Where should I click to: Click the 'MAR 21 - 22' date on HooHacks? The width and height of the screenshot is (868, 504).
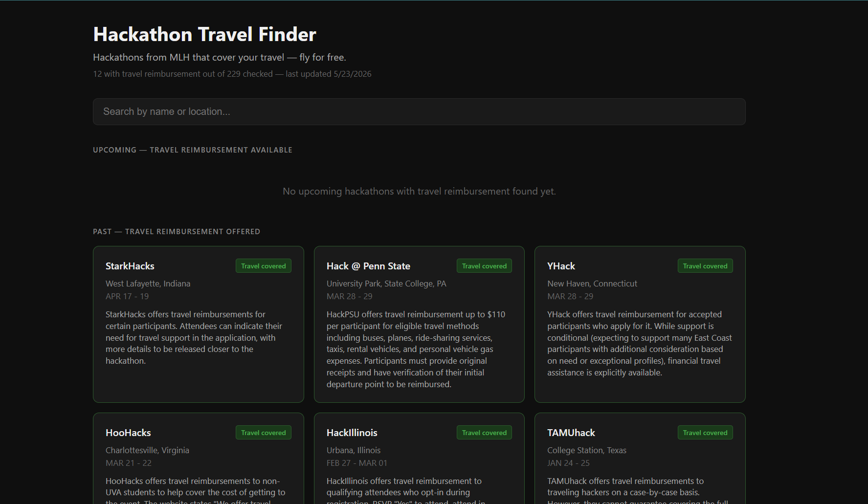tap(129, 463)
